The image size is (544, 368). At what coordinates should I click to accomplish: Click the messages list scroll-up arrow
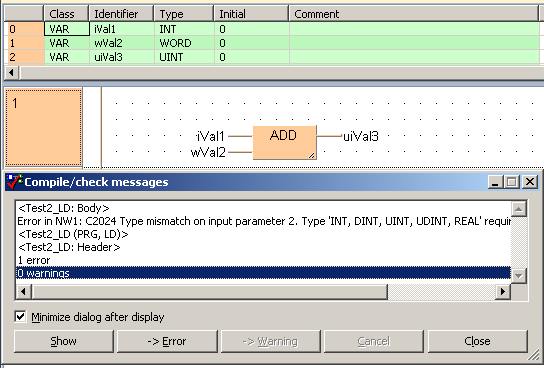click(519, 209)
